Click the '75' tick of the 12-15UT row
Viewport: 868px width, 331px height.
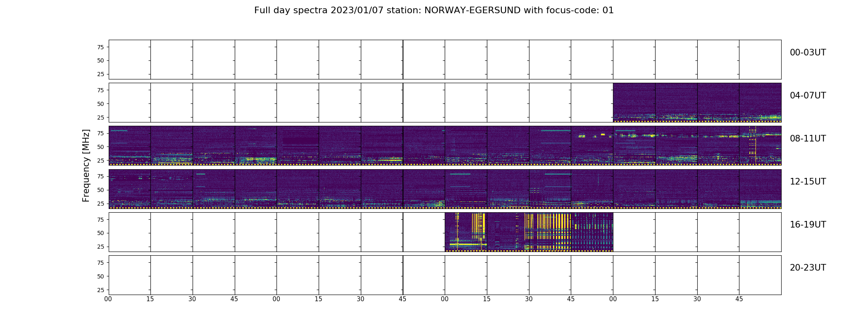pos(100,176)
